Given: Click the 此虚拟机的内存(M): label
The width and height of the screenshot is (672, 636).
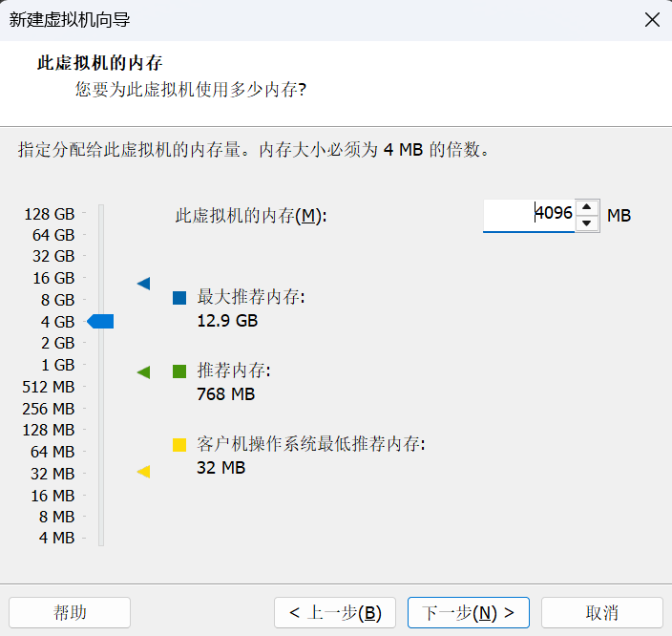Looking at the screenshot, I should [x=251, y=216].
